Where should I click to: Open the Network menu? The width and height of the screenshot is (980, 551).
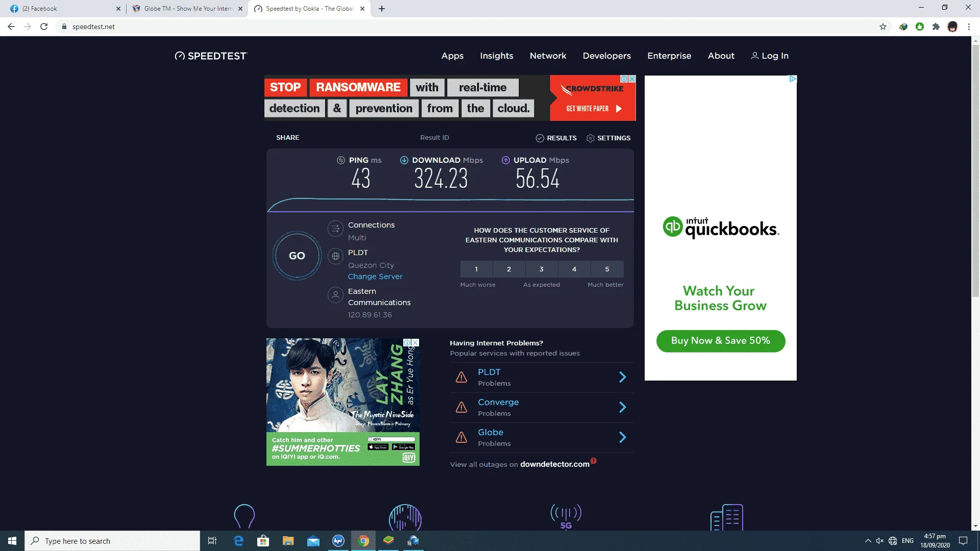tap(548, 56)
